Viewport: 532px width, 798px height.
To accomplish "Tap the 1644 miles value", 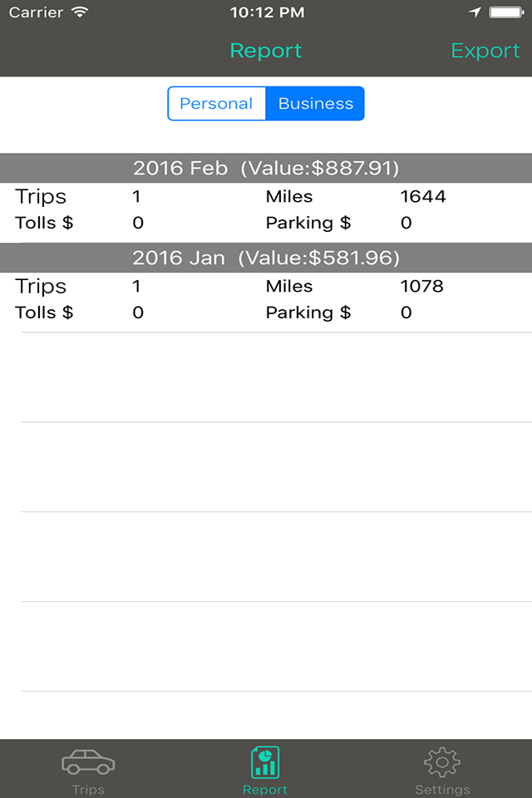I will tap(423, 196).
